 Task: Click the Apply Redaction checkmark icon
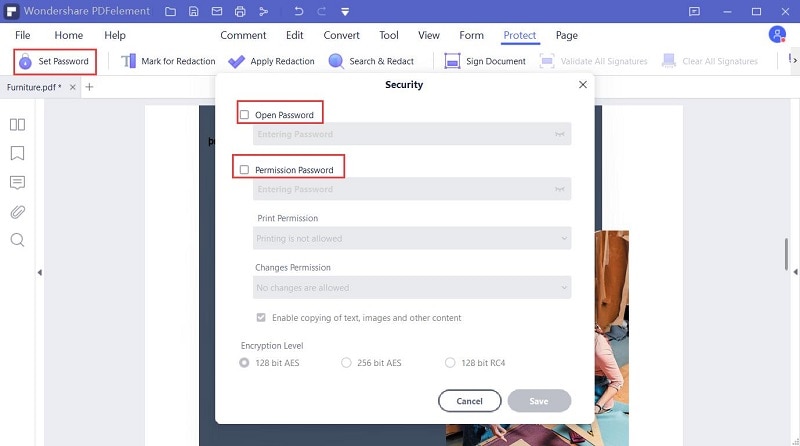coord(237,61)
